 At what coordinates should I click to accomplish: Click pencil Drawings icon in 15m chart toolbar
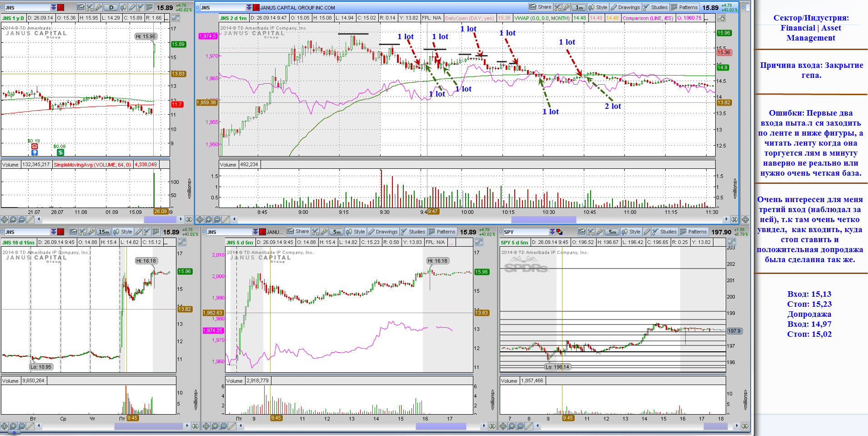tap(139, 232)
